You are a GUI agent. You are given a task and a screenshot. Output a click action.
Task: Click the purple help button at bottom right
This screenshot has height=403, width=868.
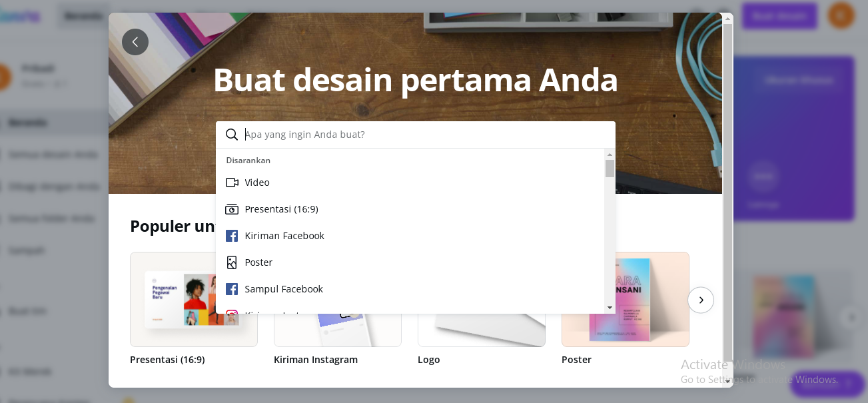point(827,384)
